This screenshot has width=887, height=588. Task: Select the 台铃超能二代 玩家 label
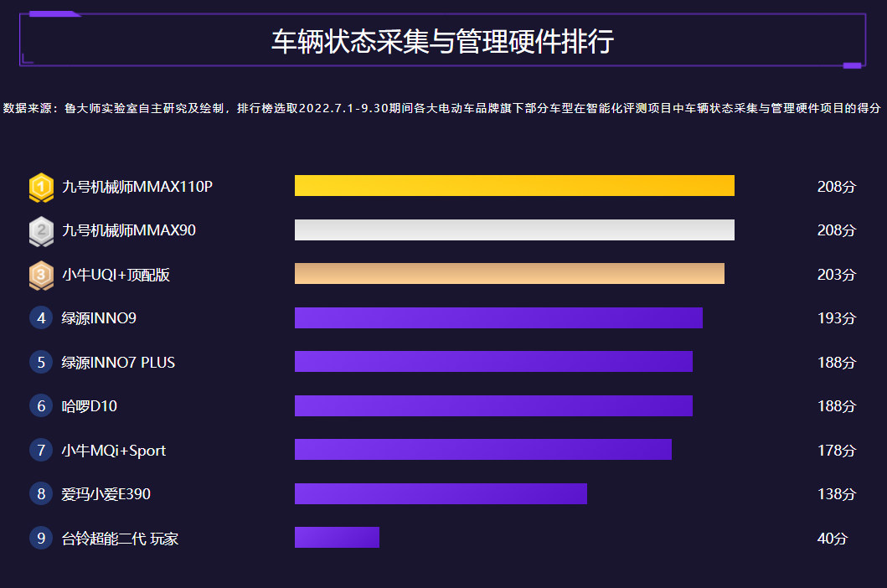pyautogui.click(x=120, y=539)
